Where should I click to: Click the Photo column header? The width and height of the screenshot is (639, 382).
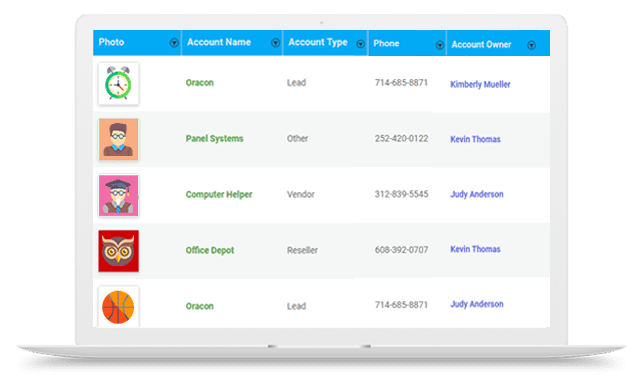point(137,43)
